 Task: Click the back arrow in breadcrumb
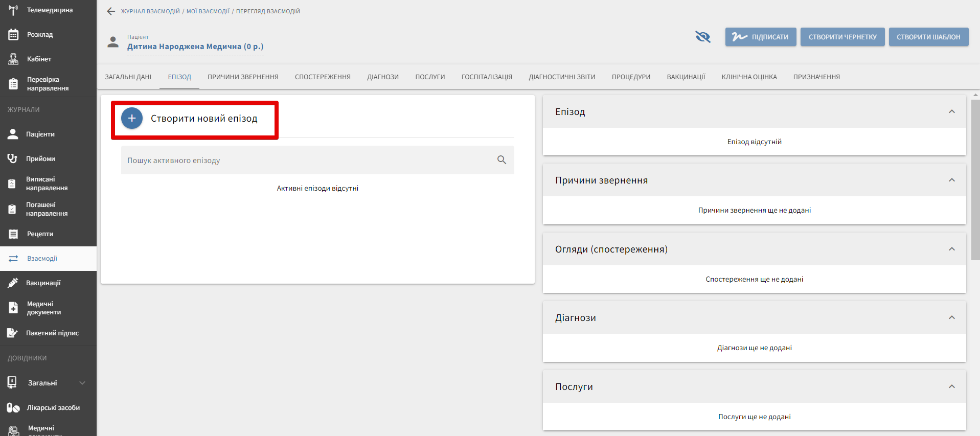(x=111, y=11)
